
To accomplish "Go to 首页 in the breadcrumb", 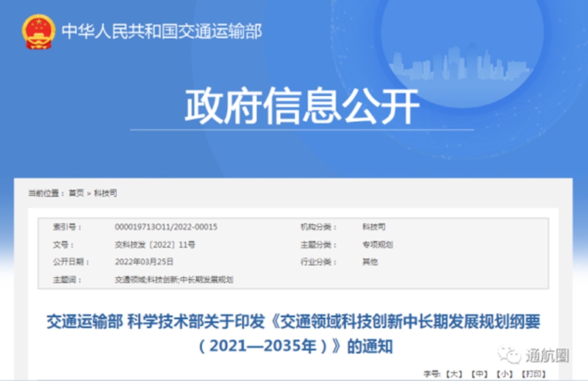I will click(x=76, y=193).
